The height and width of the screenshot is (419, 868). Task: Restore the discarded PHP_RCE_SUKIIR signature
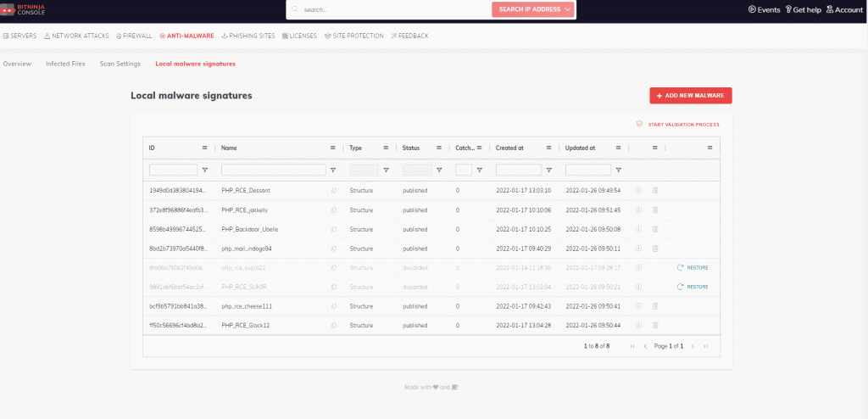693,287
